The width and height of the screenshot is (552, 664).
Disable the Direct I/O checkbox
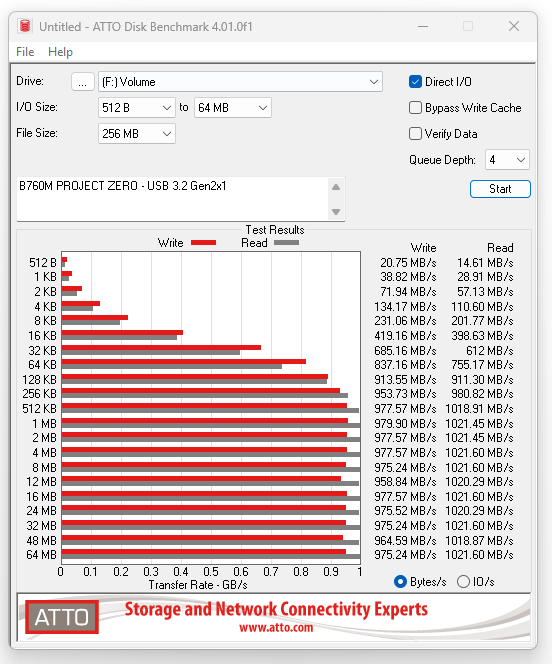click(415, 81)
